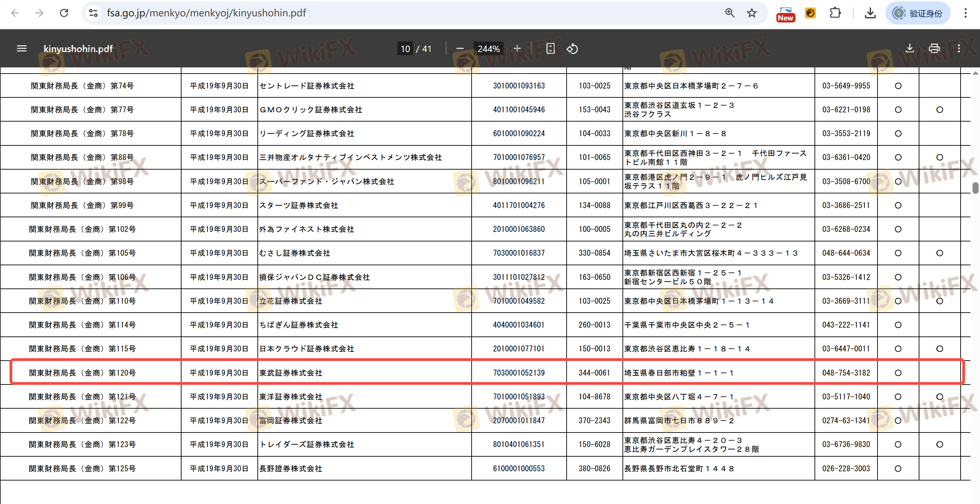The width and height of the screenshot is (980, 504).
Task: Download the PDF from viewer toolbar
Action: point(909,48)
